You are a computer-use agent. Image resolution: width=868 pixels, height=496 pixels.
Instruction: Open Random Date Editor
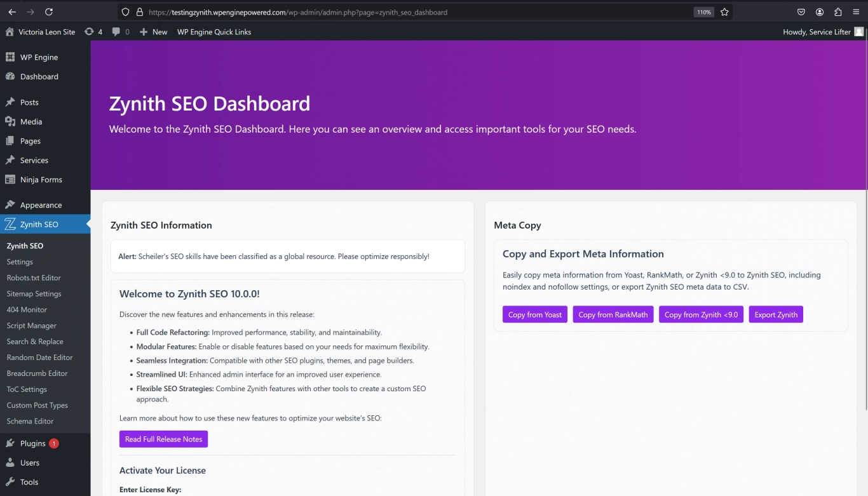tap(39, 357)
